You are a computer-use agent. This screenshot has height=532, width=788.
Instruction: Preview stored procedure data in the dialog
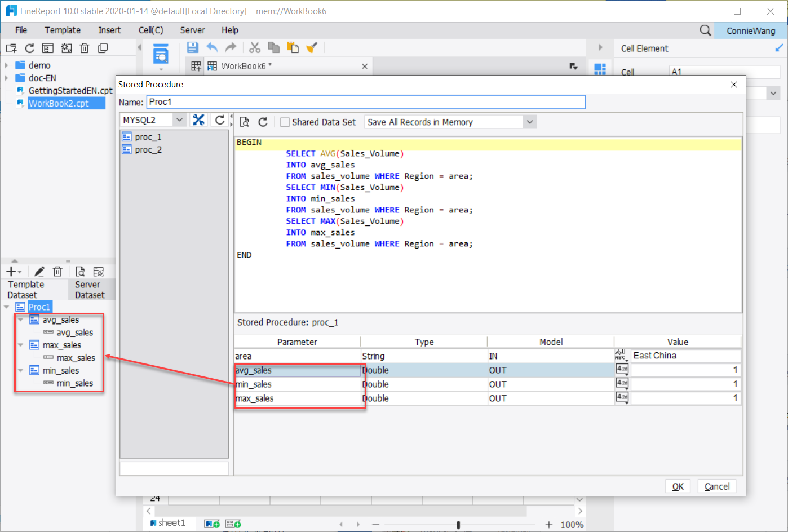pyautogui.click(x=245, y=121)
